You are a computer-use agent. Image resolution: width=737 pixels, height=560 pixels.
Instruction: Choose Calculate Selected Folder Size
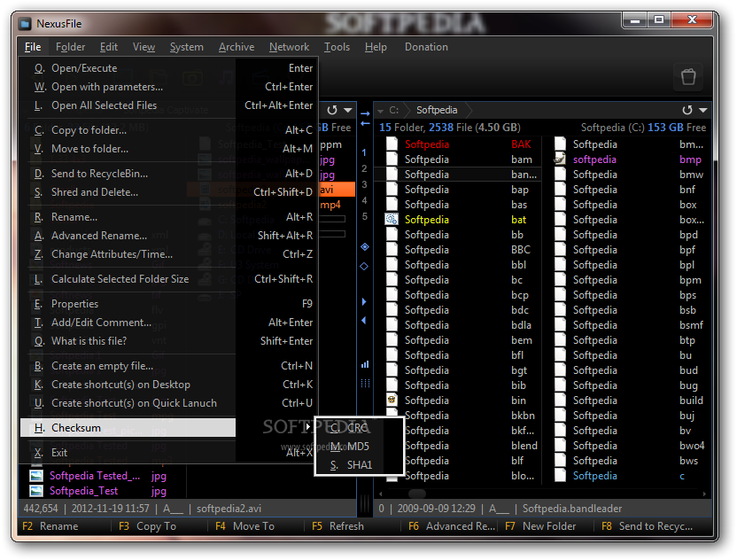pyautogui.click(x=168, y=279)
